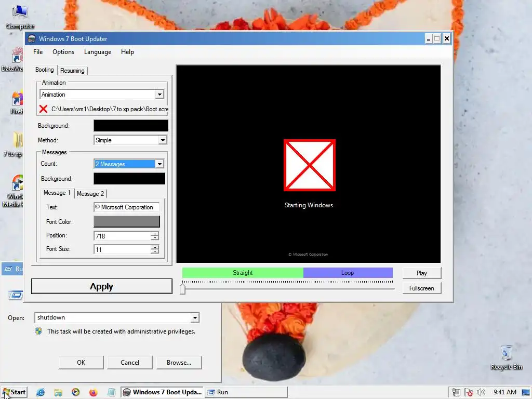Open the Language menu

(98, 52)
